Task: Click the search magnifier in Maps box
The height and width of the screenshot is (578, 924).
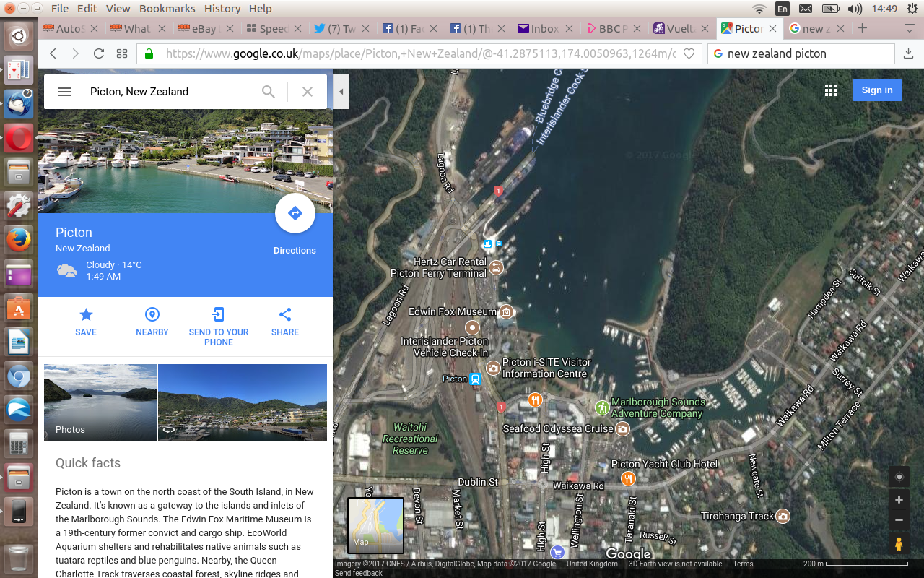Action: pyautogui.click(x=269, y=92)
